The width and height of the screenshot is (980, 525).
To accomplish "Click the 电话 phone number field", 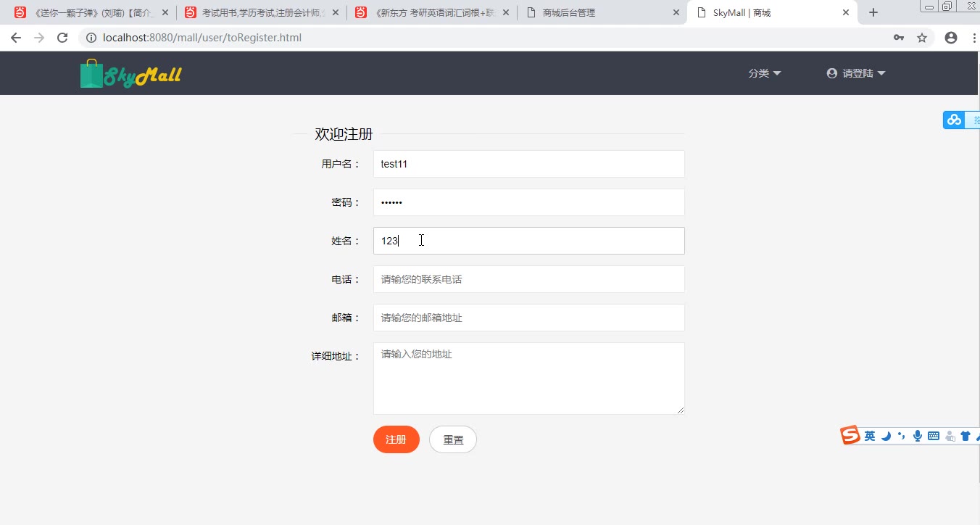I will click(x=529, y=279).
